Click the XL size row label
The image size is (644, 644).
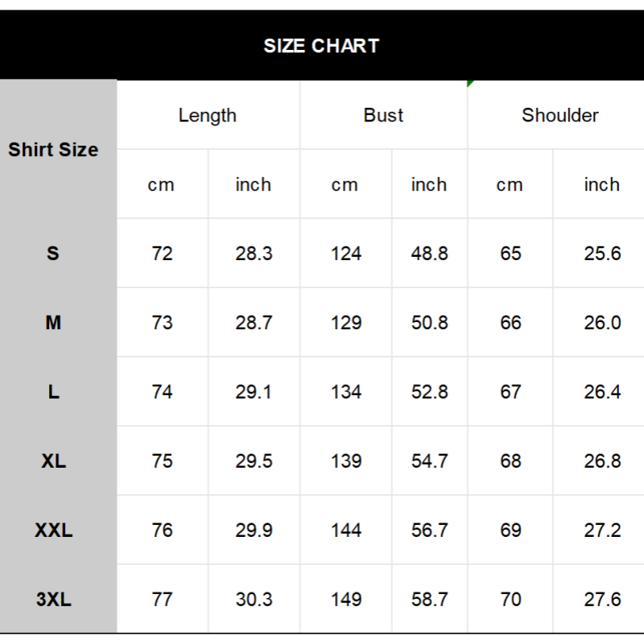pos(53,461)
